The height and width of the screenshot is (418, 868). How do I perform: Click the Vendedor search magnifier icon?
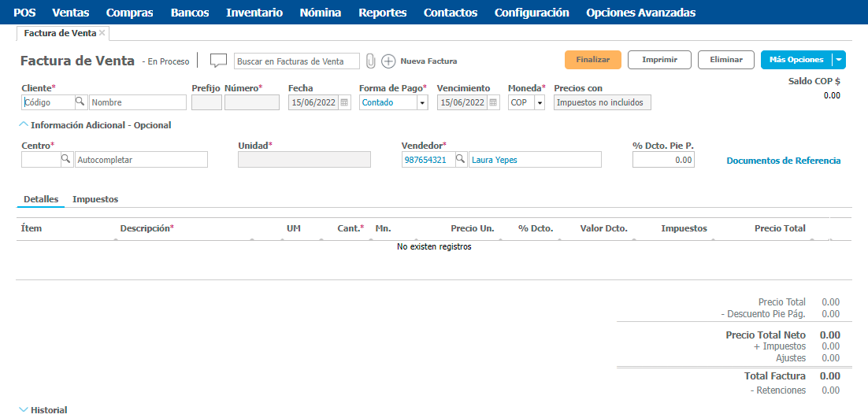coord(460,160)
